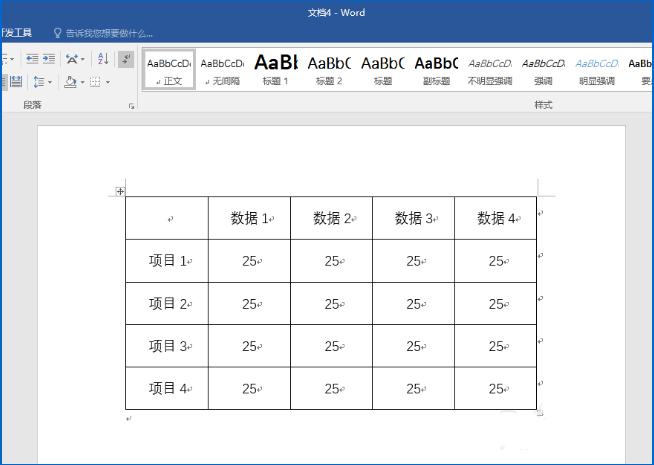Image resolution: width=654 pixels, height=465 pixels.
Task: Open the paragraph settings dialog launcher
Action: click(x=131, y=106)
